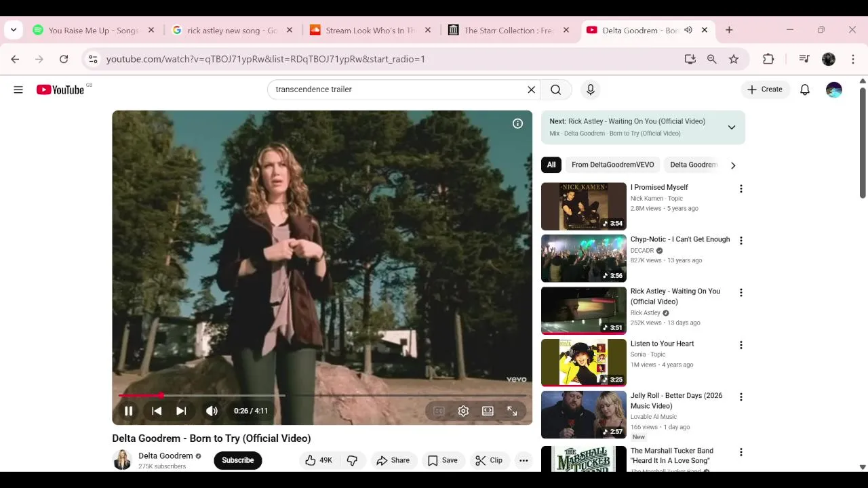The height and width of the screenshot is (488, 868).
Task: Open Delta Goodrem channel name link
Action: (x=165, y=455)
